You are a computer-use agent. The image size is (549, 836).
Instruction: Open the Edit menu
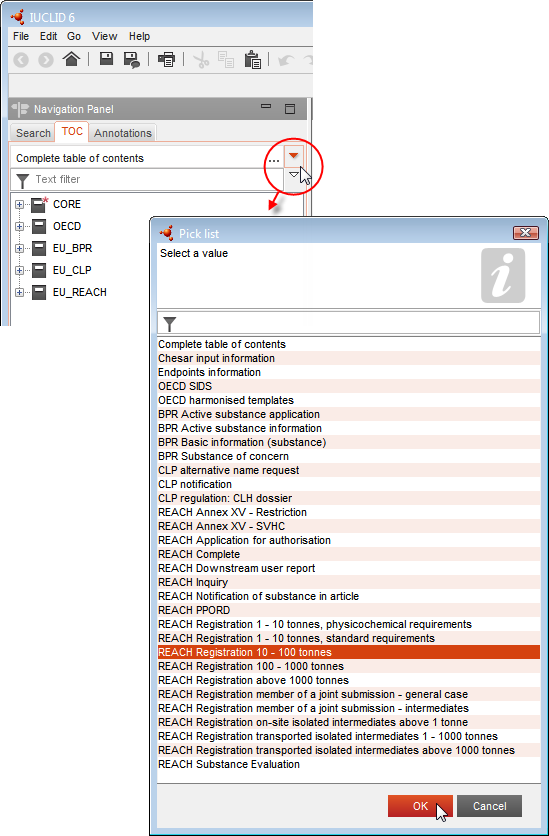pos(49,36)
